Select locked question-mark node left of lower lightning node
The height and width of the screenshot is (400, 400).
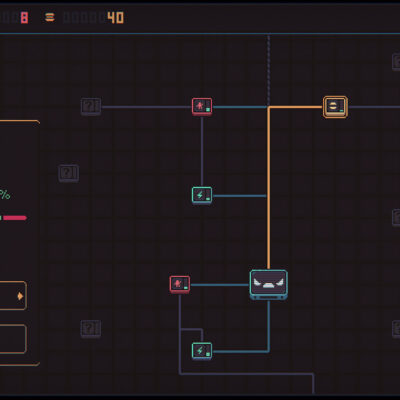coord(91,329)
